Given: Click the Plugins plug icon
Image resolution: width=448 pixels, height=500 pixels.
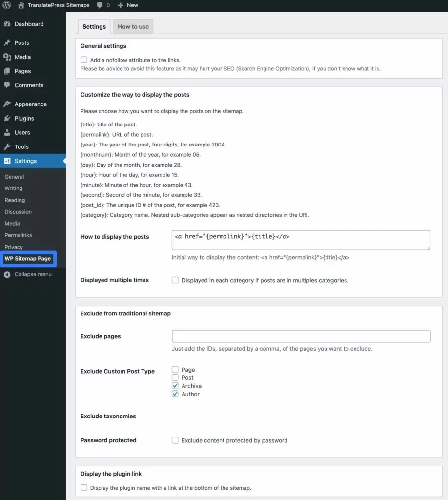Looking at the screenshot, I should 7,118.
